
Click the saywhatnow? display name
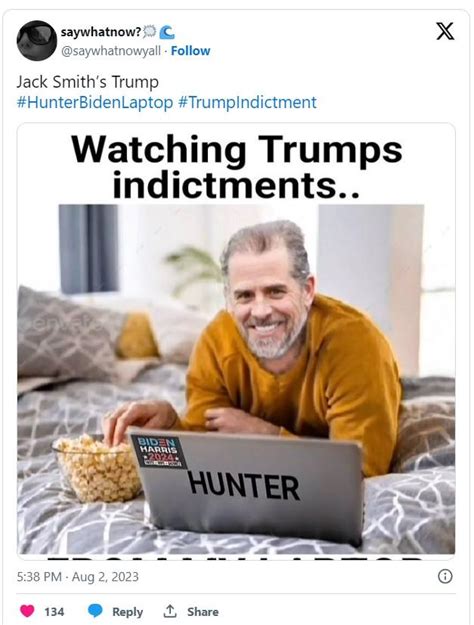click(101, 32)
